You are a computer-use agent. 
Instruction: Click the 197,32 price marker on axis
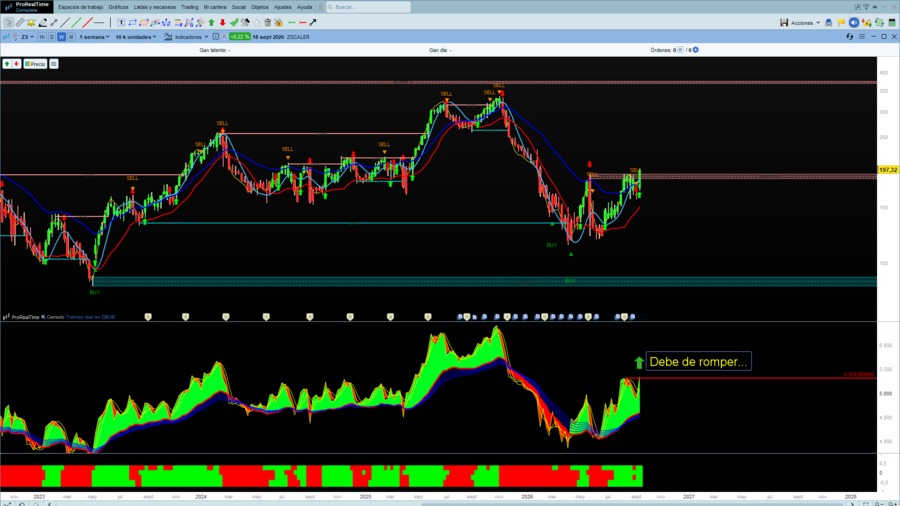pyautogui.click(x=888, y=170)
